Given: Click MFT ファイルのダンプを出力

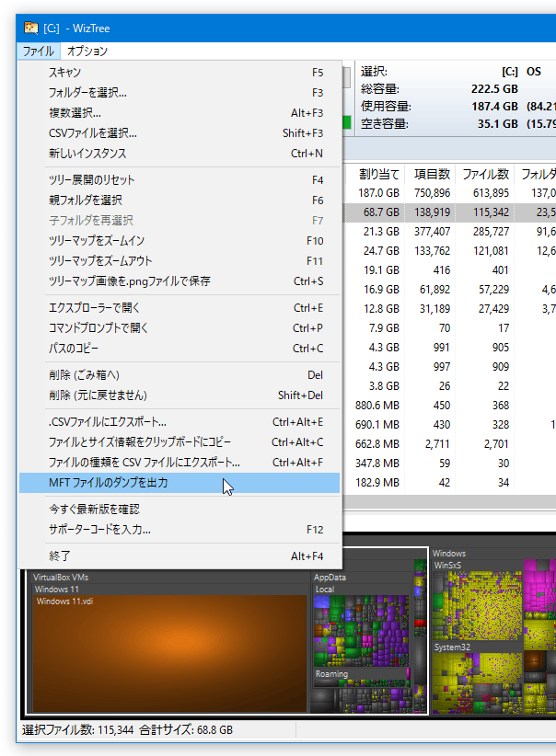Looking at the screenshot, I should pos(180,483).
